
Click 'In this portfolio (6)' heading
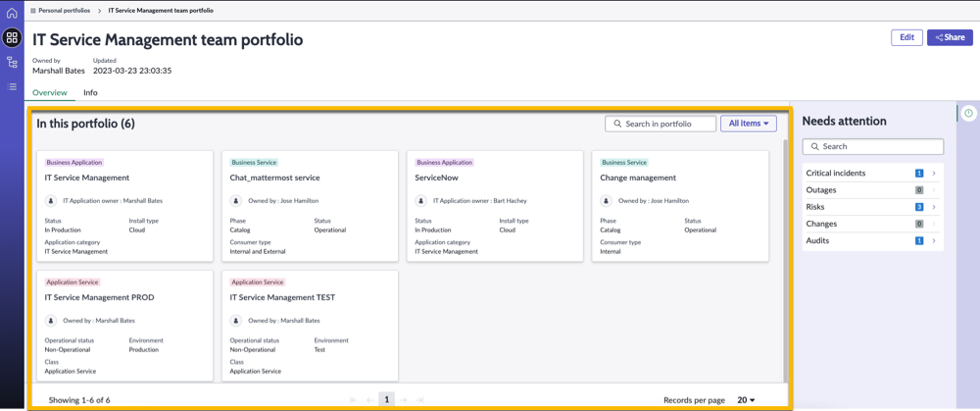pyautogui.click(x=85, y=124)
